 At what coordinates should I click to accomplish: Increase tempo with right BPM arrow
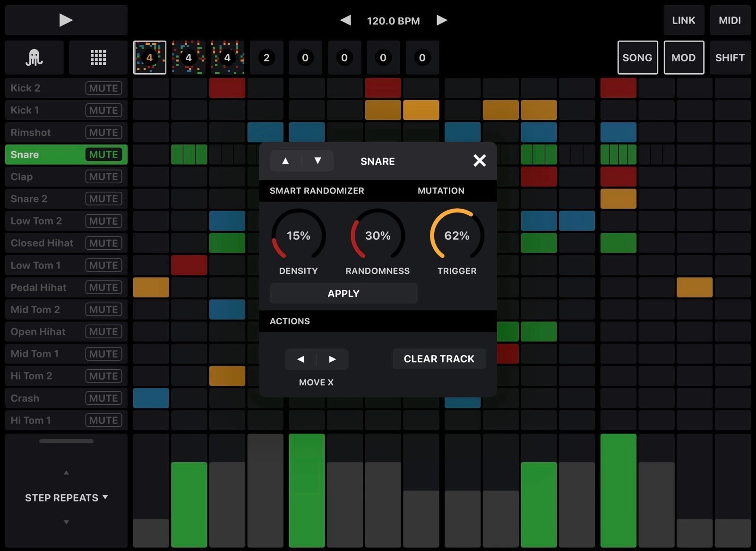[442, 20]
